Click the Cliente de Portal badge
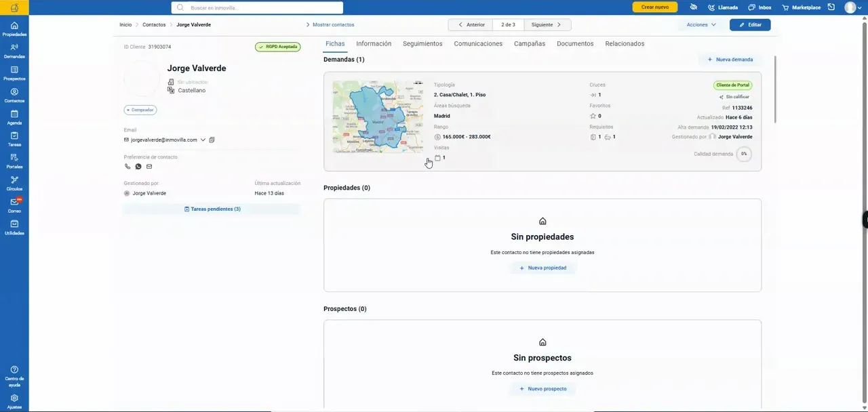 coord(733,85)
